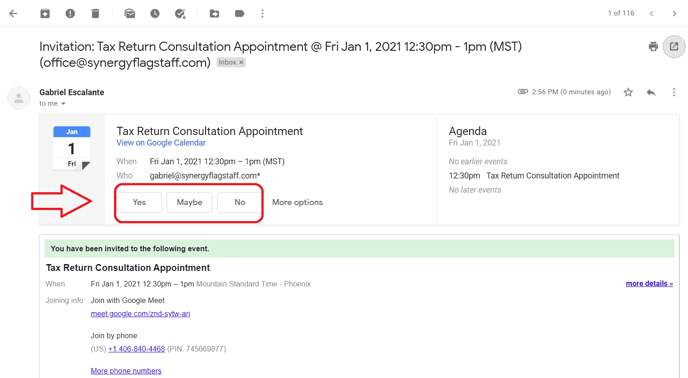688x378 pixels.
Task: Click the Gabriel Escalante sender name
Action: [72, 92]
